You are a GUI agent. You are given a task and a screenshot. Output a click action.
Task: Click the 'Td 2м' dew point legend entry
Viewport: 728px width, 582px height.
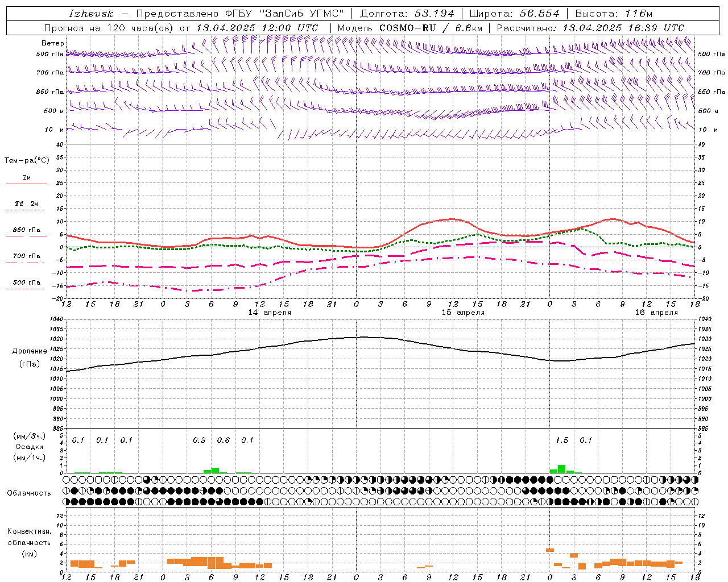click(26, 203)
